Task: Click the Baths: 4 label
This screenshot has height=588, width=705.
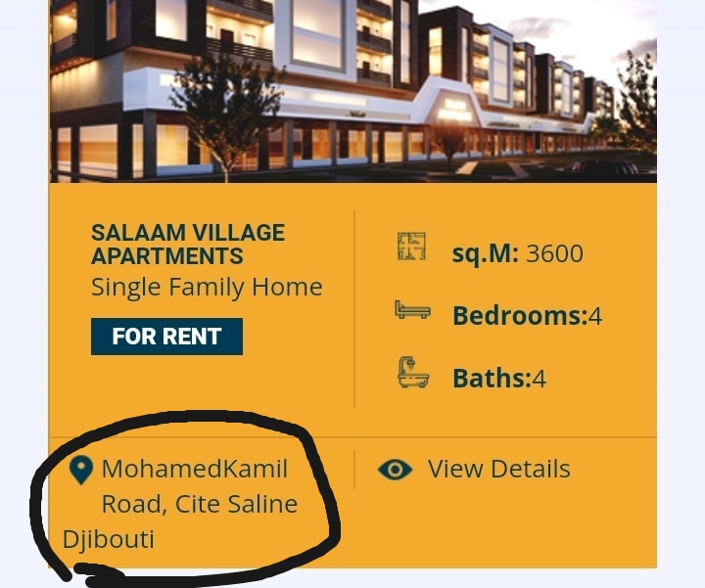Action: tap(499, 379)
